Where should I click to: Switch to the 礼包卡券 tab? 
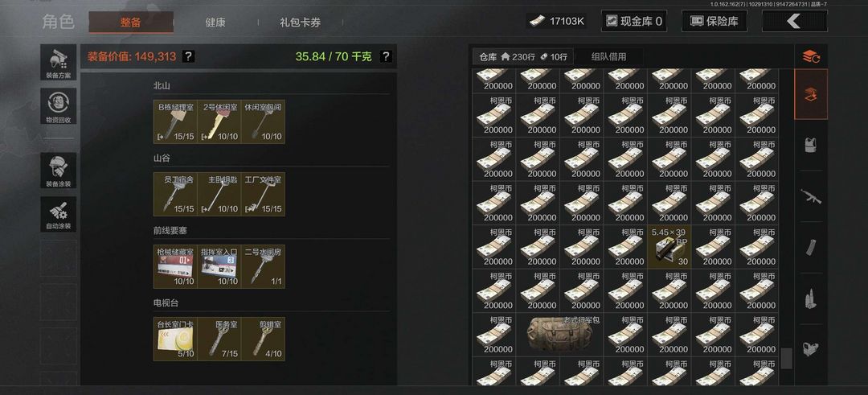(x=300, y=23)
